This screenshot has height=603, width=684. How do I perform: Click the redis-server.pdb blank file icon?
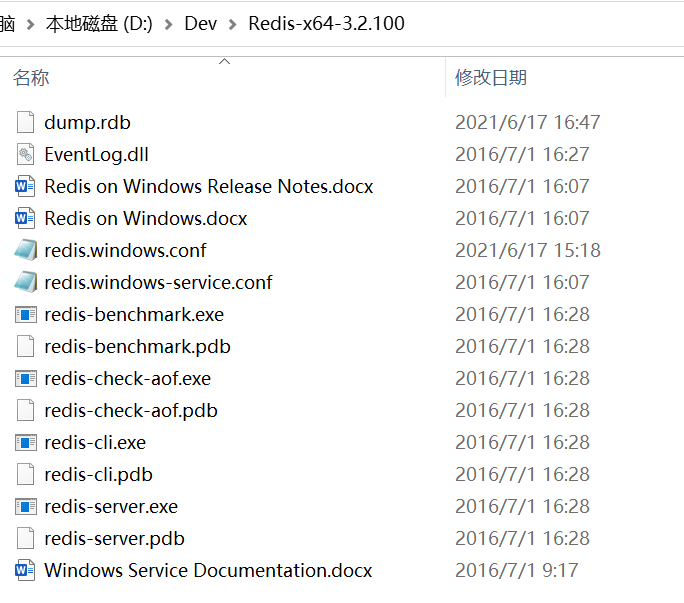[x=25, y=538]
